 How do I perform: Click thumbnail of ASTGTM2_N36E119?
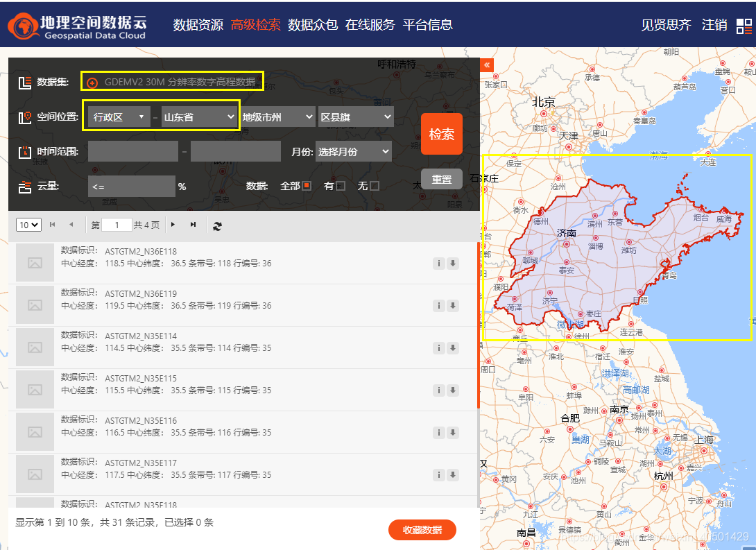coord(35,305)
